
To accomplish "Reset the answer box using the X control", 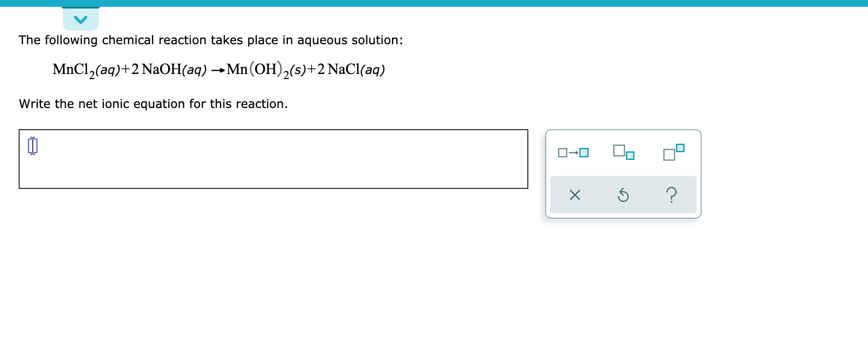I will pos(574,195).
